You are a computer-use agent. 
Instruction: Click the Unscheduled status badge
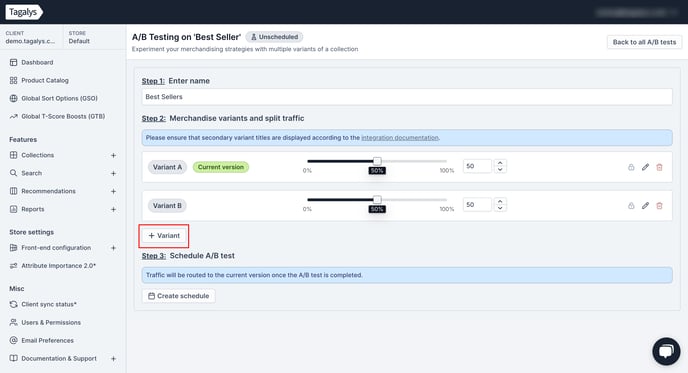click(274, 37)
